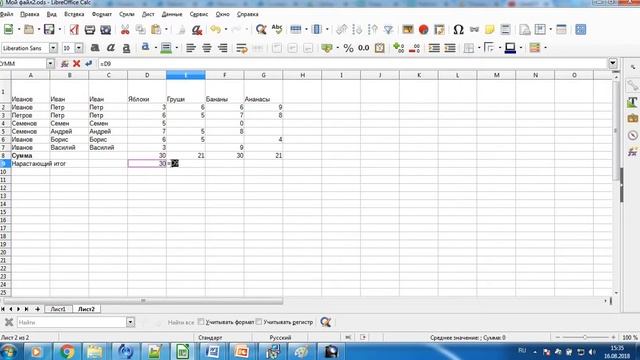The height and width of the screenshot is (360, 640).
Task: Delete decimal place icon
Action: coord(414,48)
